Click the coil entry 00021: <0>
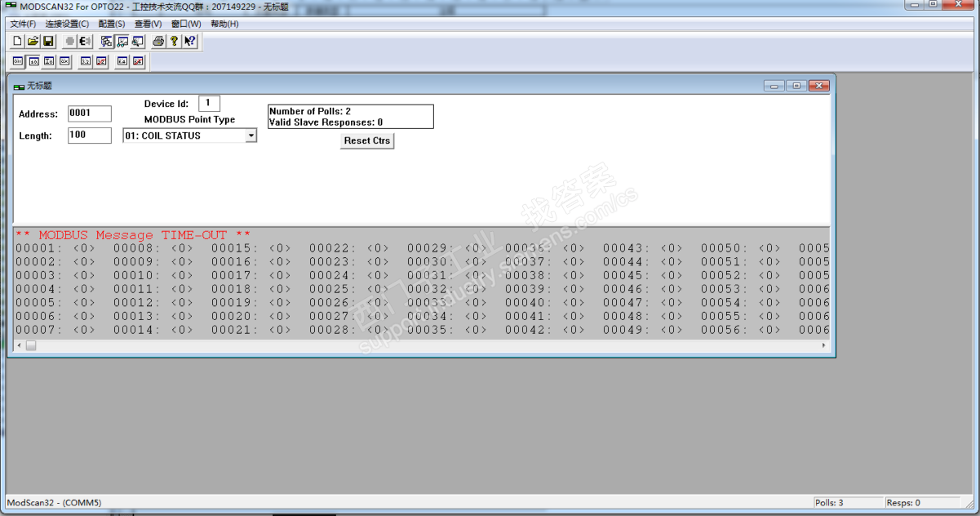 pyautogui.click(x=251, y=330)
